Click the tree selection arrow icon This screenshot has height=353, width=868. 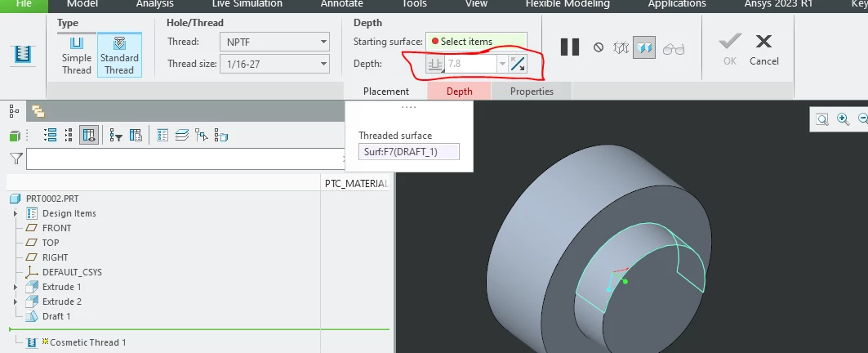pos(202,135)
